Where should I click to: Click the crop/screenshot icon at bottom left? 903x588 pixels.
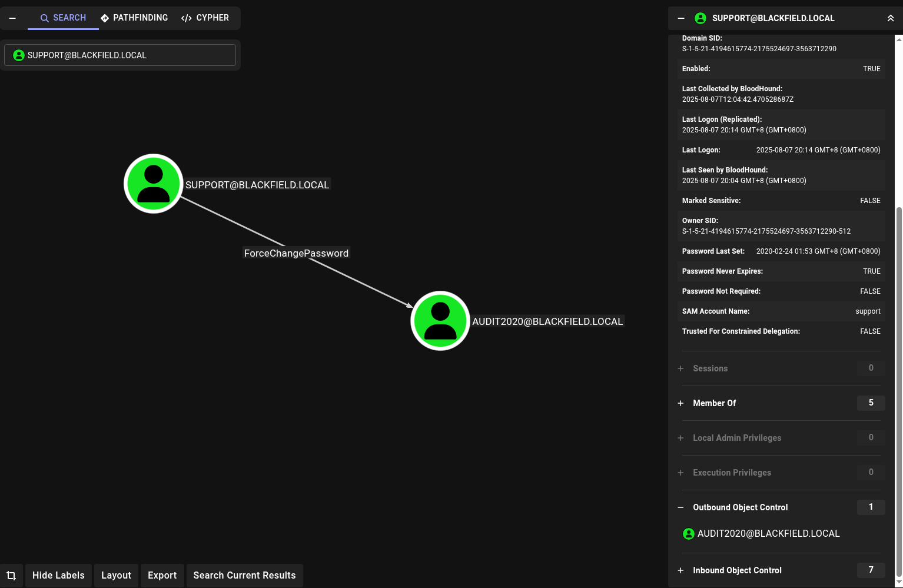pos(11,576)
